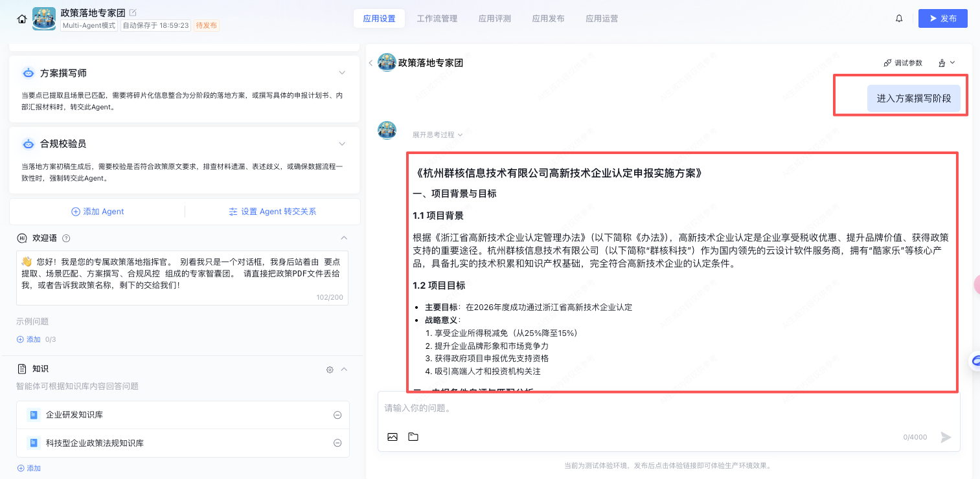Image resolution: width=980 pixels, height=479 pixels.
Task: Open the notification bell
Action: coord(899,19)
